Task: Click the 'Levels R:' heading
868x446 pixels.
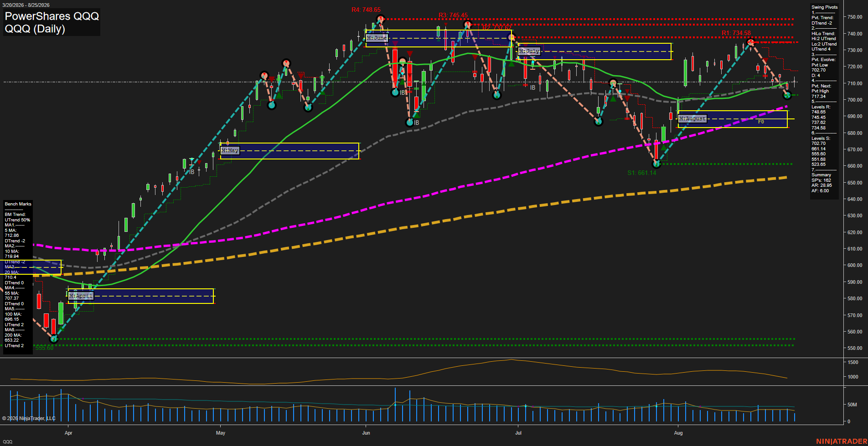Action: 821,107
